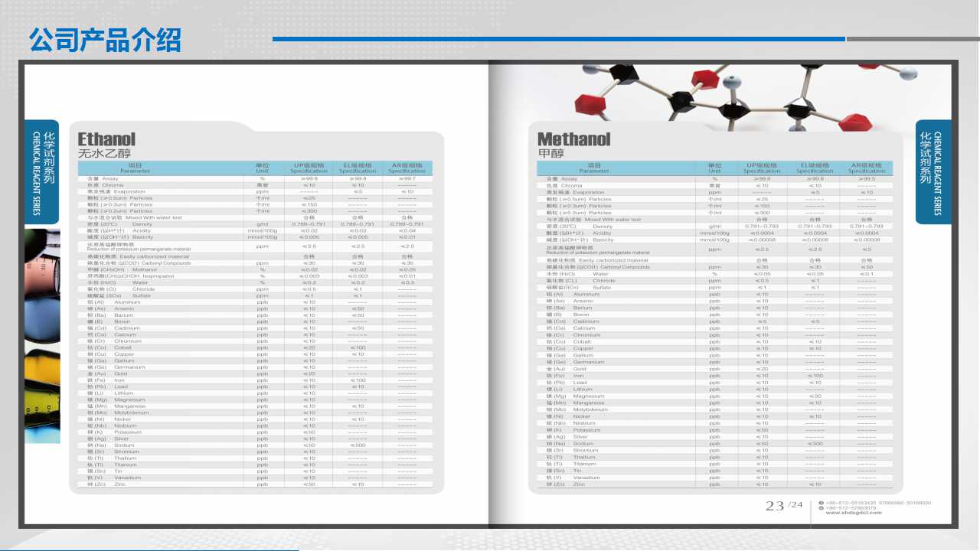Viewport: 980px width, 551px height.
Task: Click the blue horizontal bar beside the slide title
Action: [x=559, y=39]
